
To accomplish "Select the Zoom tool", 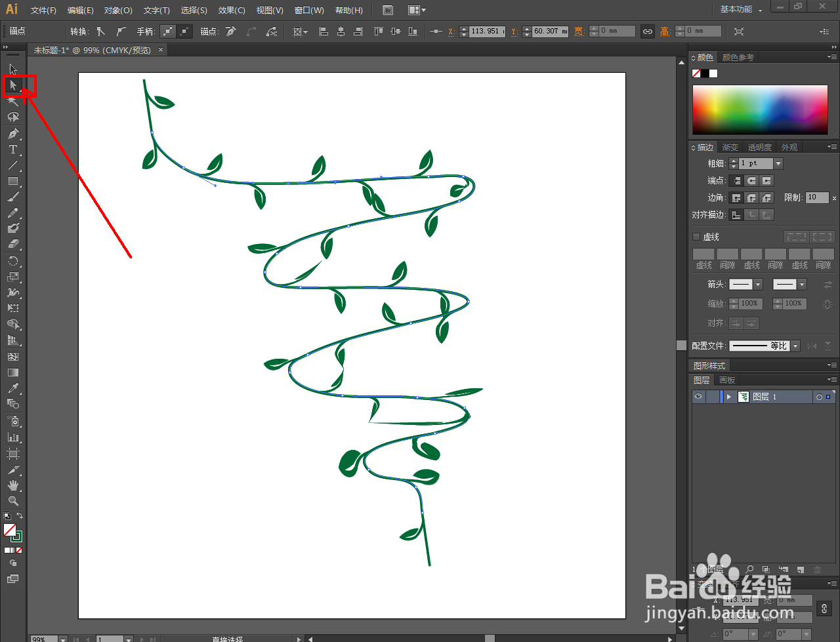I will tap(13, 501).
